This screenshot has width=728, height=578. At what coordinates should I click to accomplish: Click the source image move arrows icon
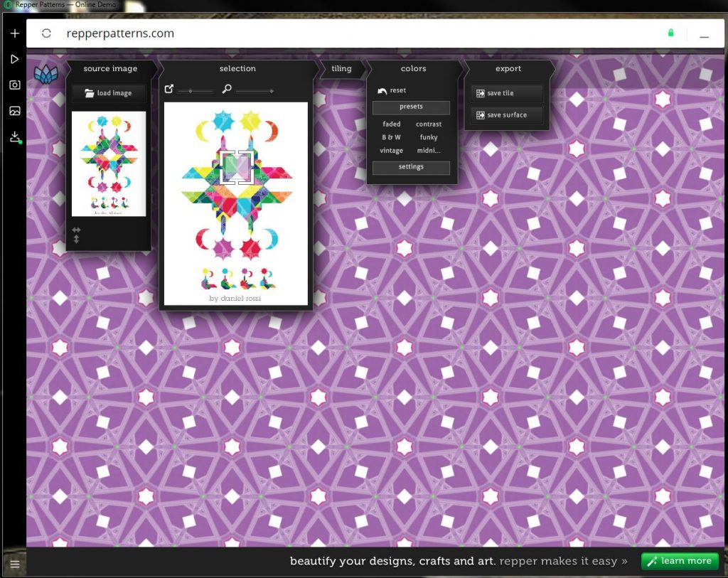point(77,235)
